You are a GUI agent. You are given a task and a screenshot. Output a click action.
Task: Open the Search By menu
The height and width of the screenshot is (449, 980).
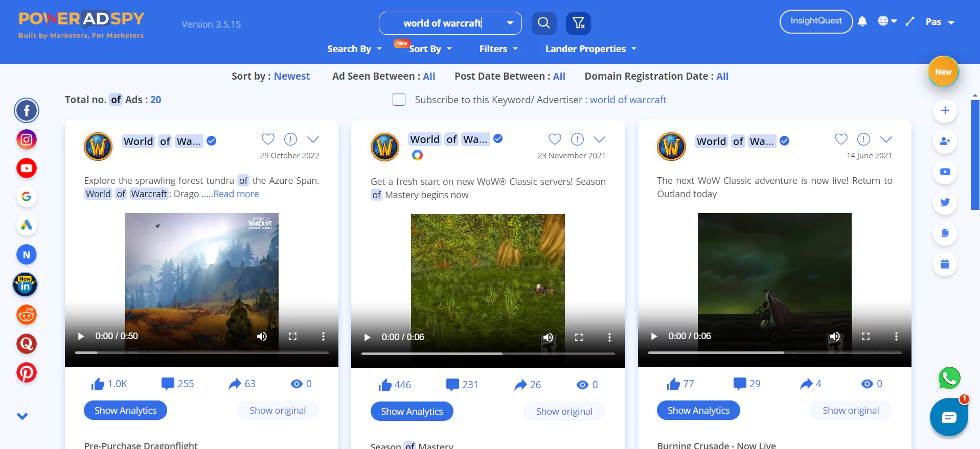(x=355, y=49)
